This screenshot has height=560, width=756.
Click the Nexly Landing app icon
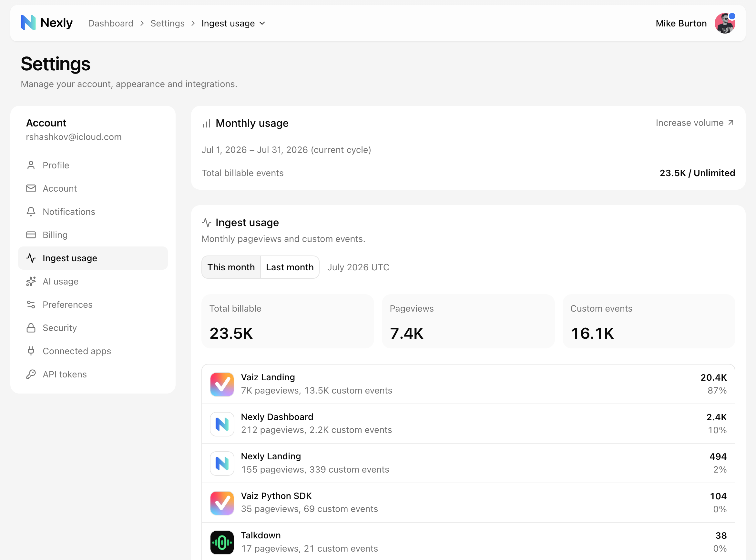pyautogui.click(x=222, y=463)
